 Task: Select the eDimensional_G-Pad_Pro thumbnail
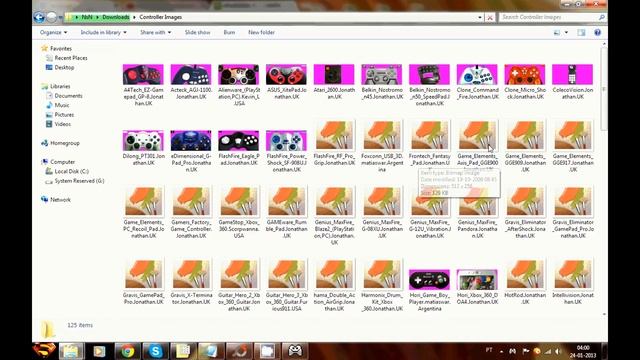[x=191, y=140]
